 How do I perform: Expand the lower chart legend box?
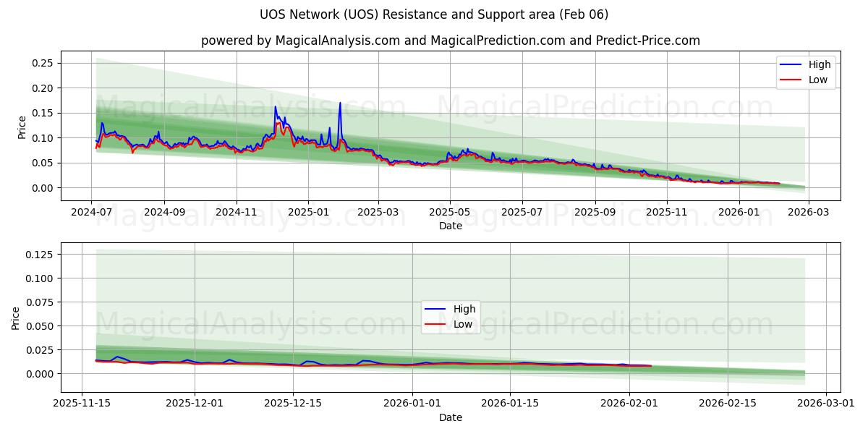point(452,316)
